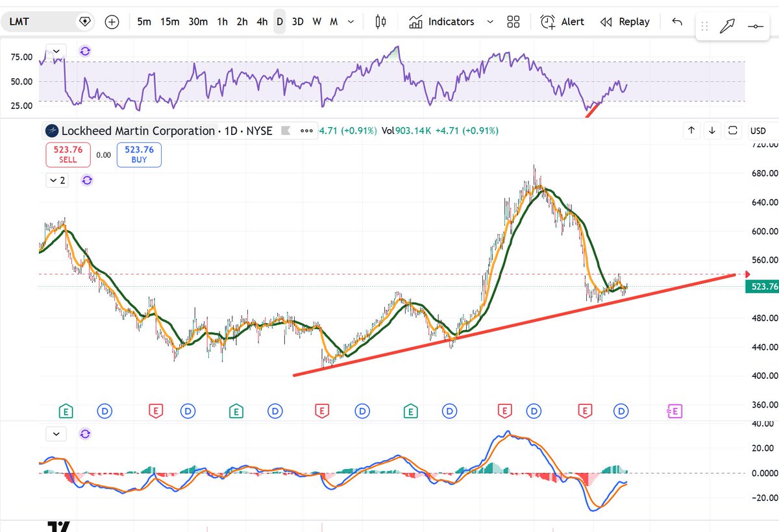
Task: Click purple refresh icon beside the 2 expander
Action: coord(88,180)
